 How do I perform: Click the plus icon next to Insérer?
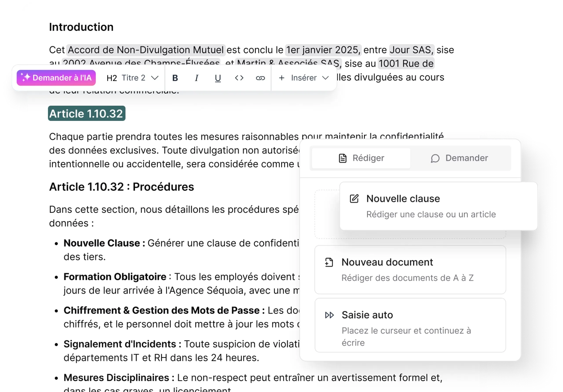click(282, 78)
